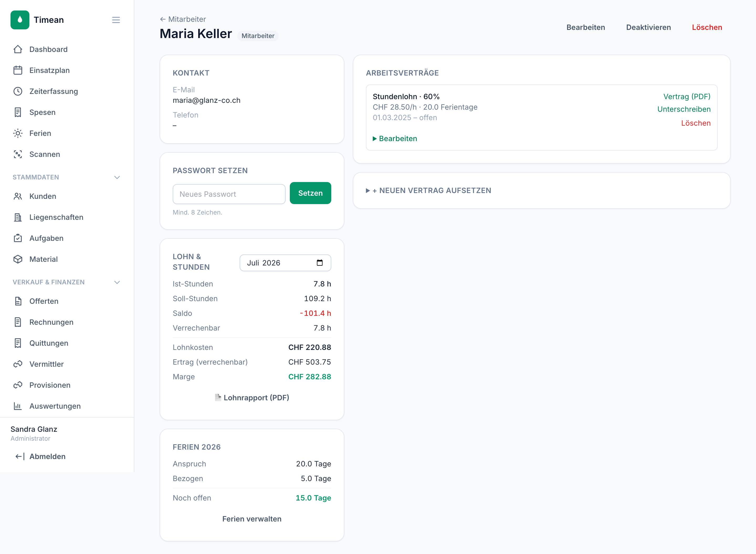Image resolution: width=756 pixels, height=554 pixels.
Task: Click the Ertrag value CHF 503.75
Action: click(x=309, y=362)
